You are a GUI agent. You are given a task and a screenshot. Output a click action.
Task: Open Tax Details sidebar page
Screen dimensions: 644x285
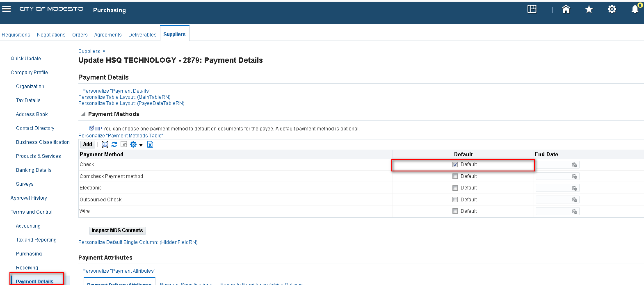[28, 100]
